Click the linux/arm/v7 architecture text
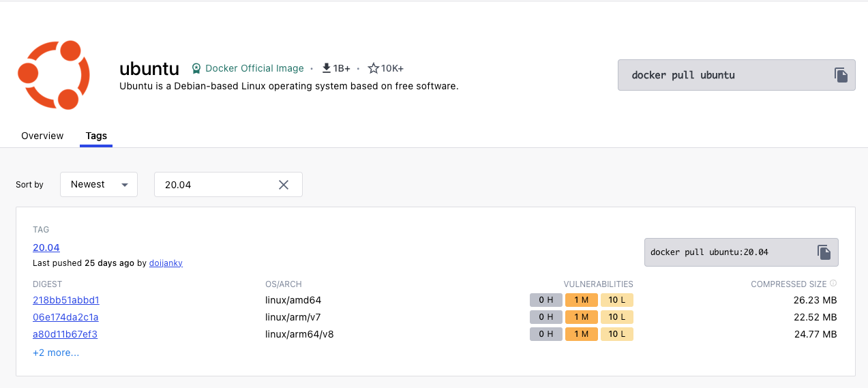Image resolution: width=868 pixels, height=388 pixels. (x=293, y=317)
